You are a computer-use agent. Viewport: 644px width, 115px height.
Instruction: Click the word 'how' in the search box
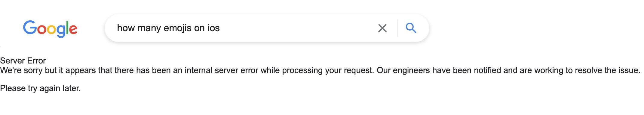pyautogui.click(x=126, y=28)
